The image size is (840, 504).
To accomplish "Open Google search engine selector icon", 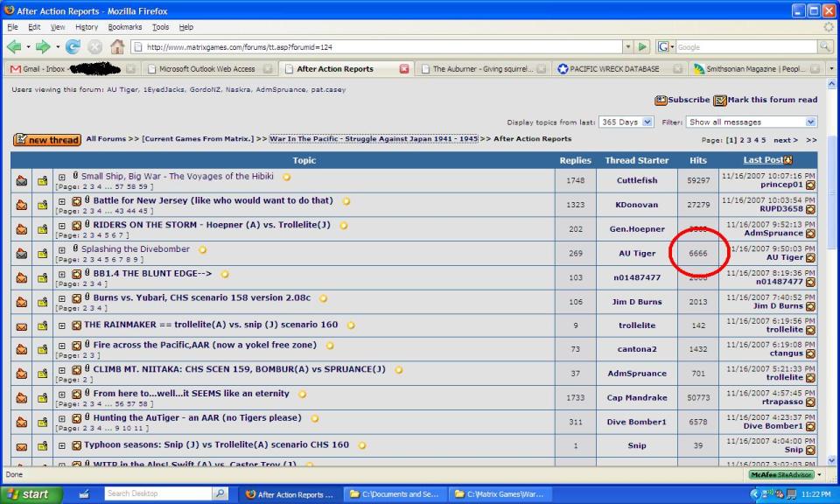I will click(x=665, y=47).
